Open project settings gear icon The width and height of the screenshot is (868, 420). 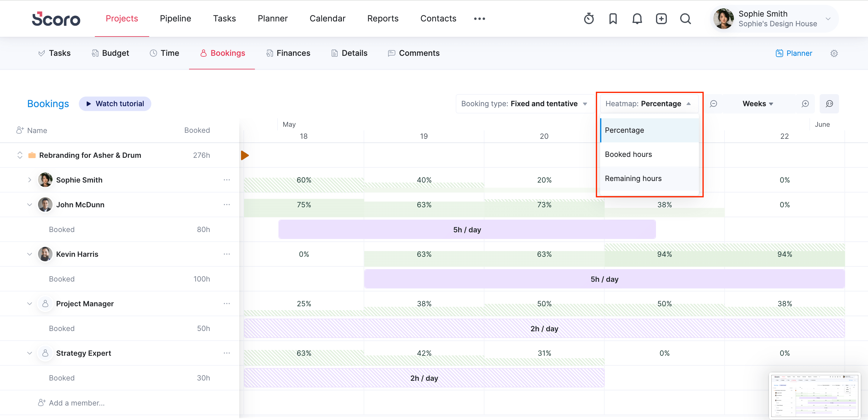(x=834, y=53)
